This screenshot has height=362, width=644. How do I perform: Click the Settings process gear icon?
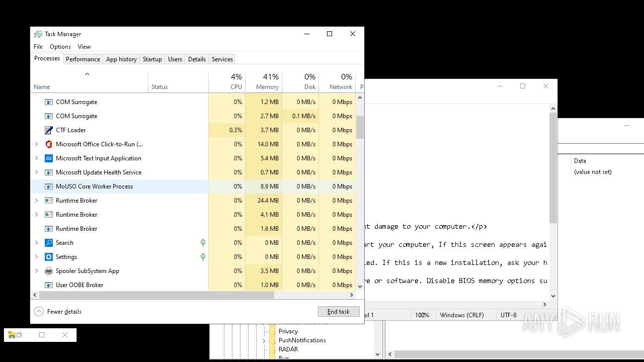pos(49,257)
